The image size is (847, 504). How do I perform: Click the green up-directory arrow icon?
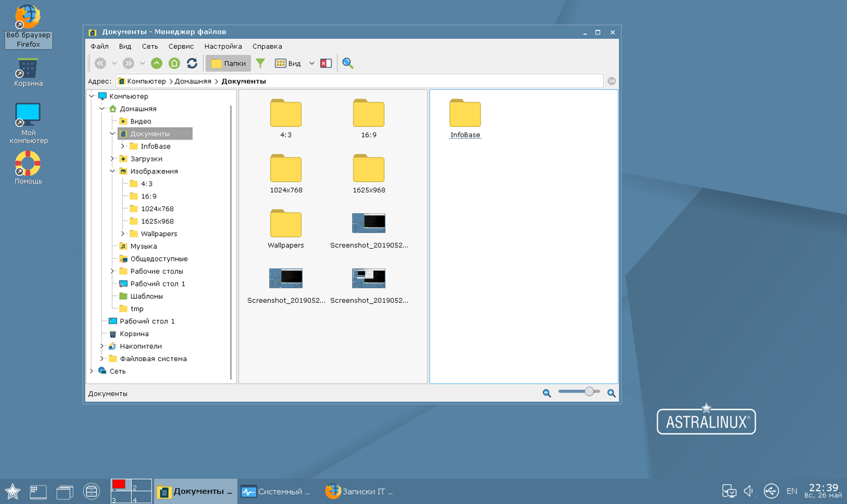[156, 63]
